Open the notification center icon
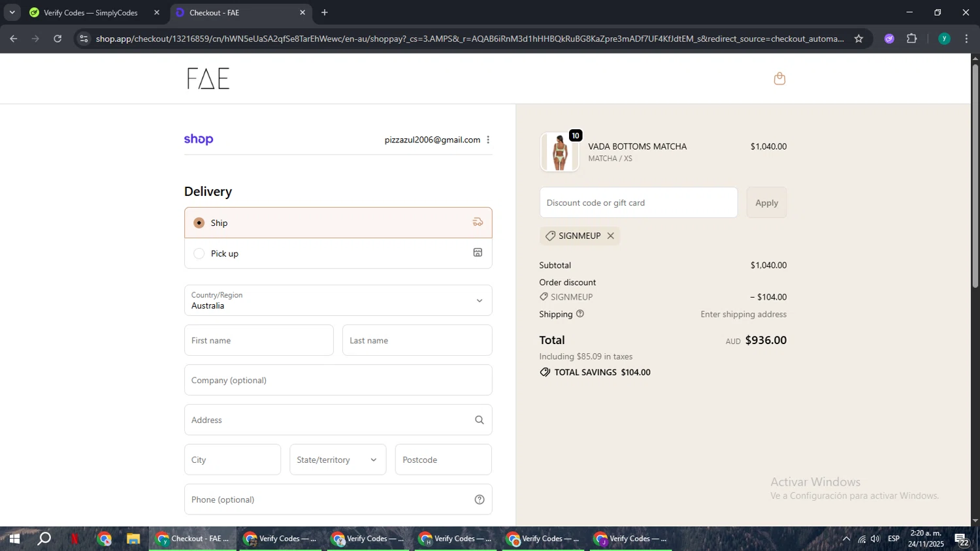Viewport: 980px width, 551px height. coord(961,539)
